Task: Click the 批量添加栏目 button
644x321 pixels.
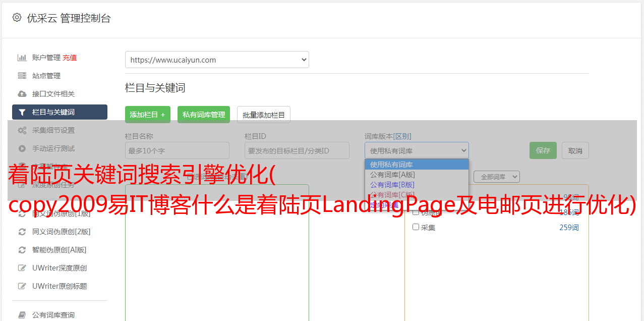Action: pyautogui.click(x=264, y=115)
